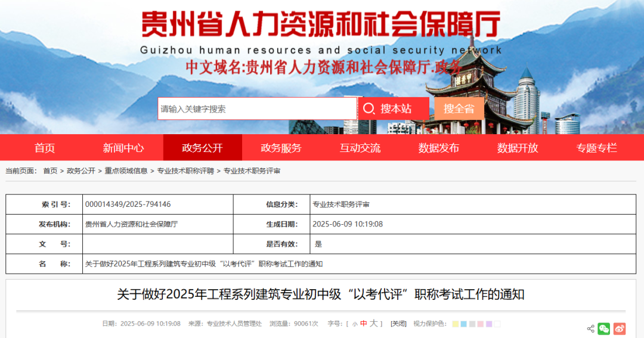644x338 pixels.
Task: Go to 数据发布 in the navigation bar
Action: pyautogui.click(x=439, y=148)
